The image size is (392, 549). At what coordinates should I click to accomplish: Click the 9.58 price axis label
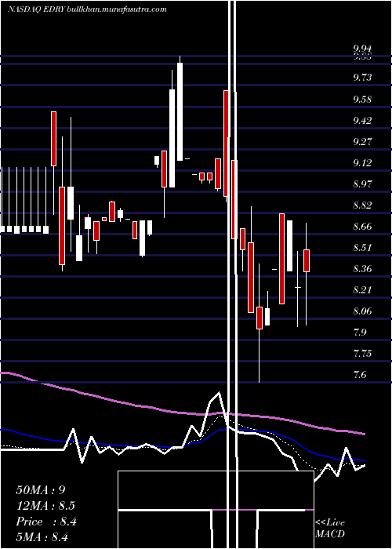[362, 99]
